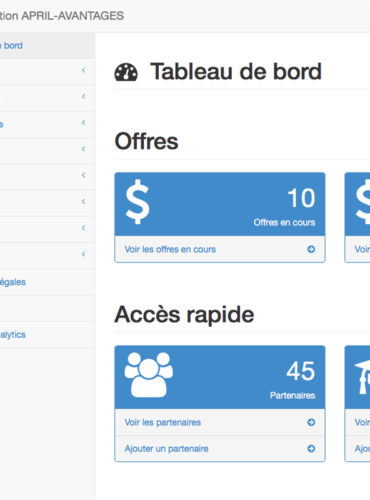Screen dimensions: 370x500
Task: Expand the first sidebar chevron below the bord item
Action: point(83,70)
